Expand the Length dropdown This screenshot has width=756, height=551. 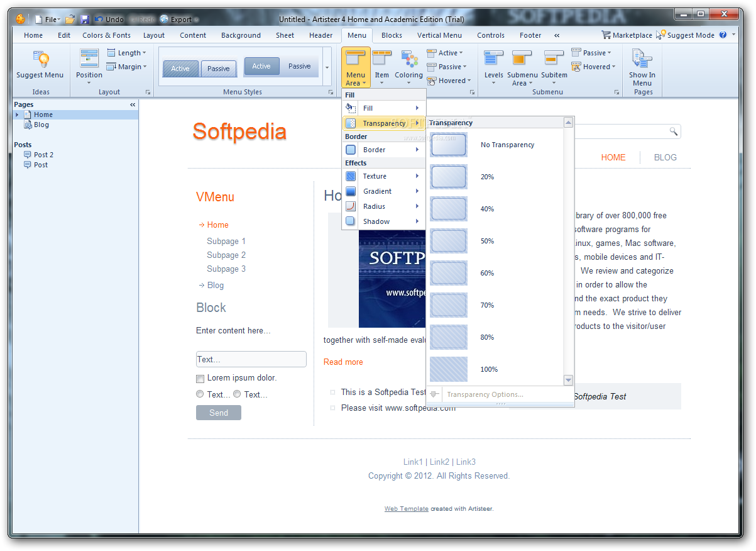(x=127, y=53)
